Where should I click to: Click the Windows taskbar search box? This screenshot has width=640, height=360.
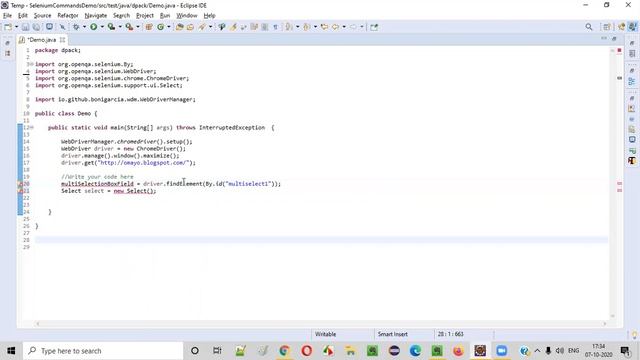103,351
